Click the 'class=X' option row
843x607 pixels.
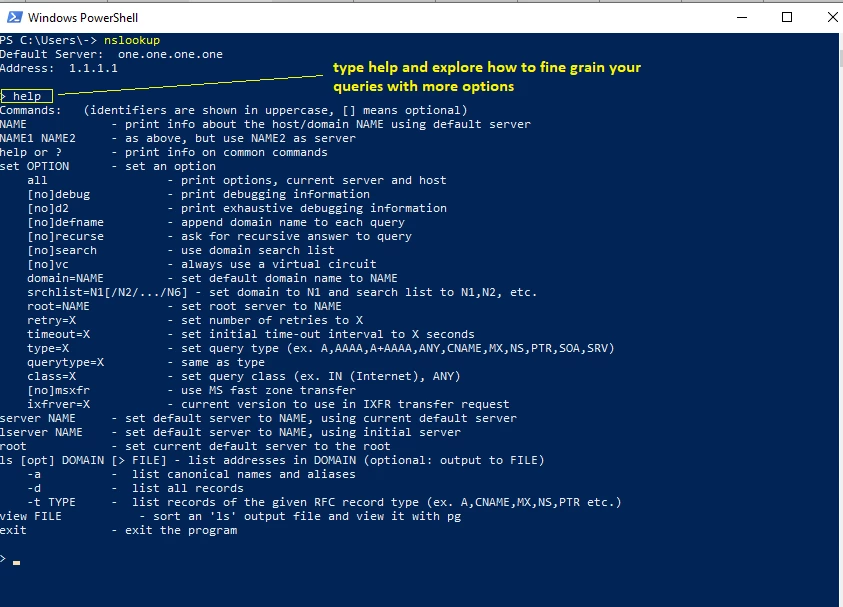(244, 376)
